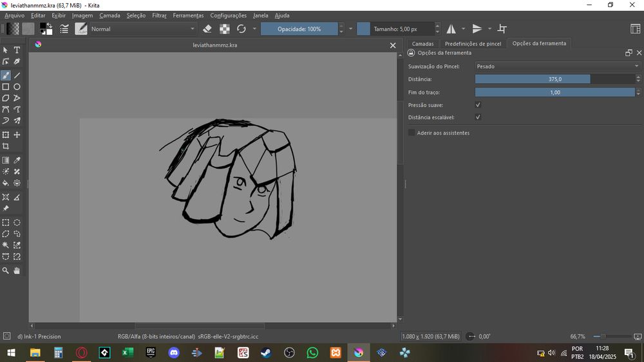The width and height of the screenshot is (644, 362).
Task: Uncheck the Distância escalável option
Action: (x=478, y=117)
